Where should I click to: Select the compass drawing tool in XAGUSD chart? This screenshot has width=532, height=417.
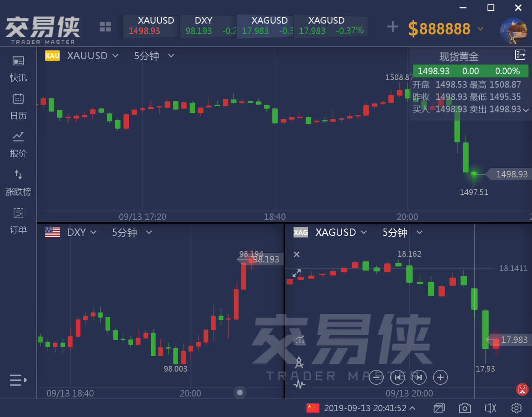coord(299,362)
